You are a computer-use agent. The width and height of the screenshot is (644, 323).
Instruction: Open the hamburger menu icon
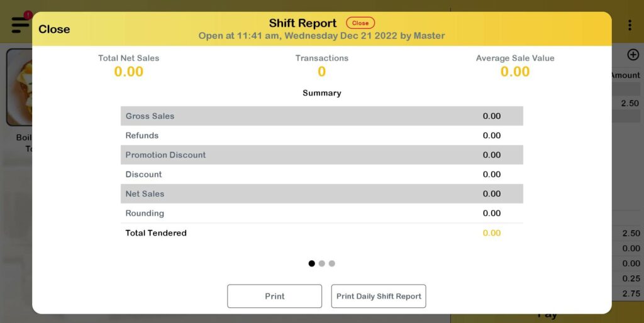pyautogui.click(x=20, y=24)
